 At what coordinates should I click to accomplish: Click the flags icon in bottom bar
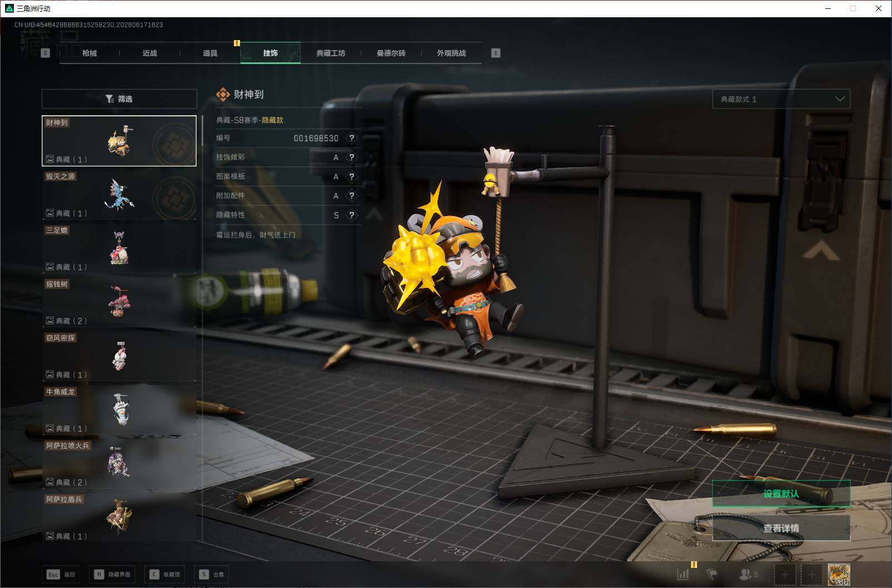point(712,575)
